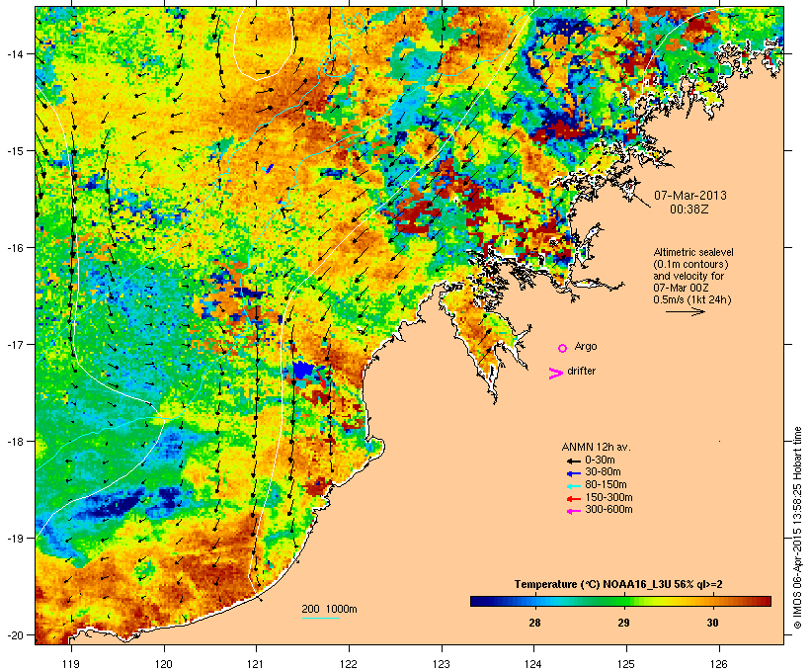Click the blue 30-80m arrow legend icon

click(x=573, y=473)
